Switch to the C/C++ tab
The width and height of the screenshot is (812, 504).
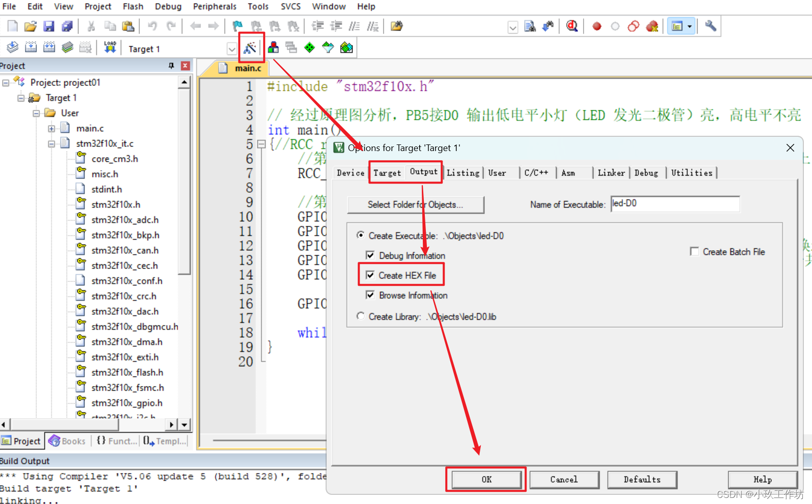pyautogui.click(x=536, y=173)
